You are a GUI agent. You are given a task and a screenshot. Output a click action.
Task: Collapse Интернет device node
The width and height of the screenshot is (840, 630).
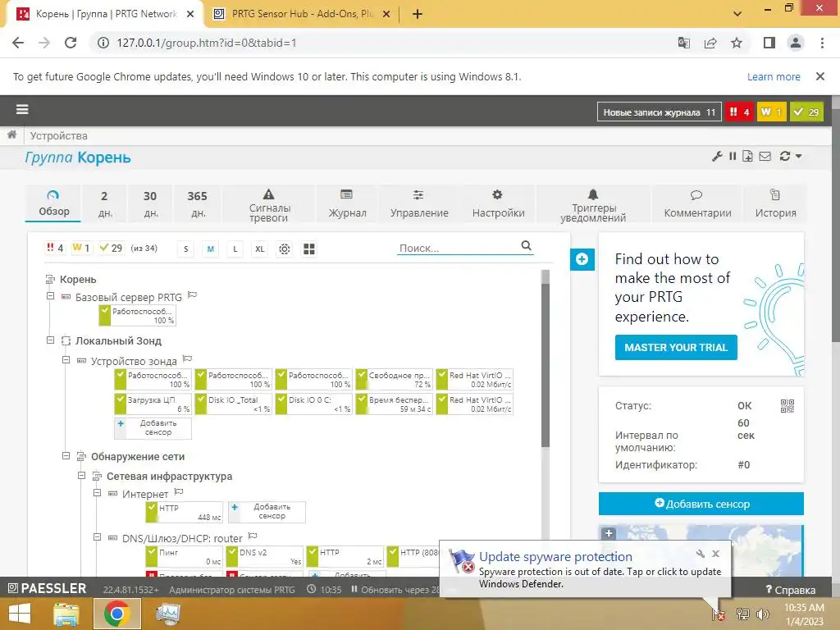click(x=97, y=493)
